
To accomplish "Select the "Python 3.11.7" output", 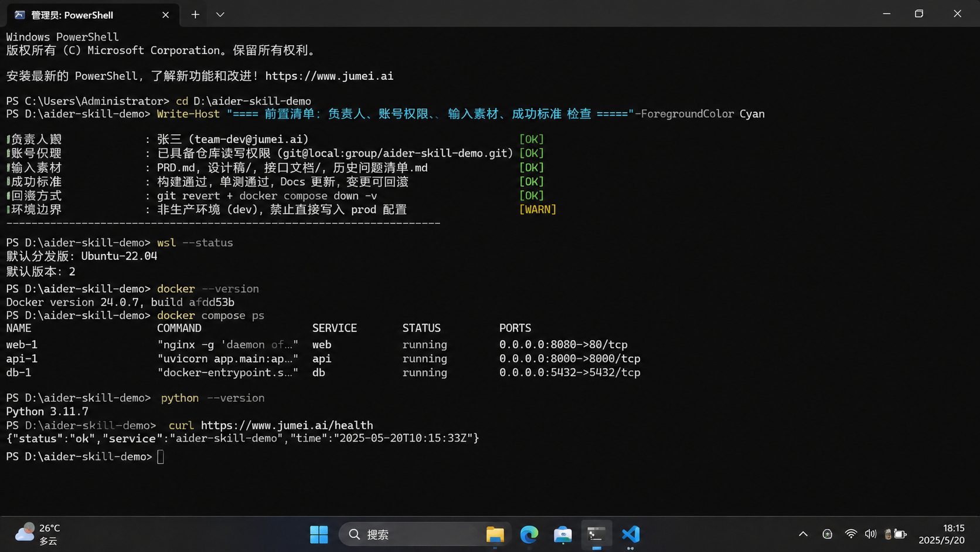I will coord(47,412).
